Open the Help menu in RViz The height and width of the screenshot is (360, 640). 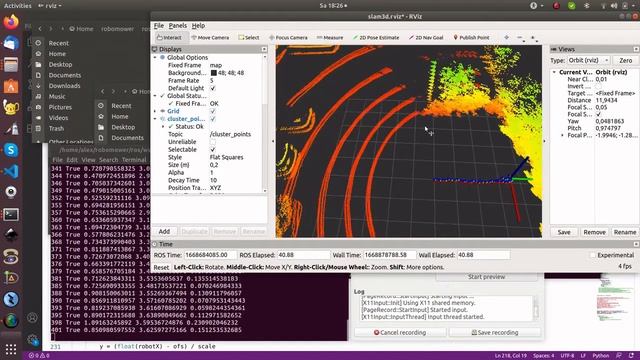pos(198,25)
